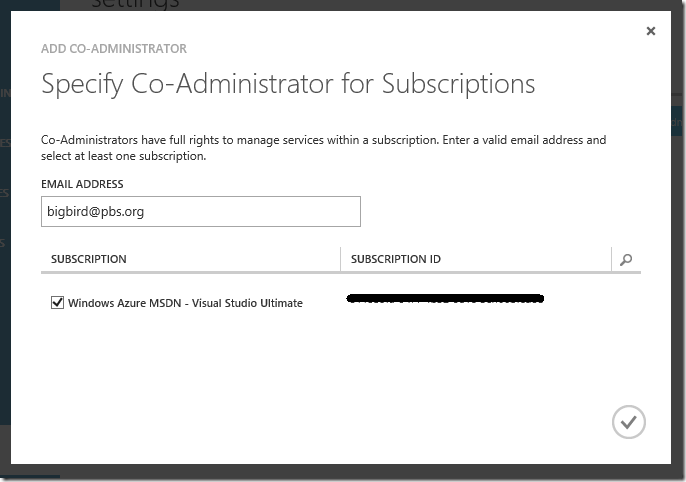Click the blacked-out subscription ID value
This screenshot has height=482, width=686.
pyautogui.click(x=445, y=299)
